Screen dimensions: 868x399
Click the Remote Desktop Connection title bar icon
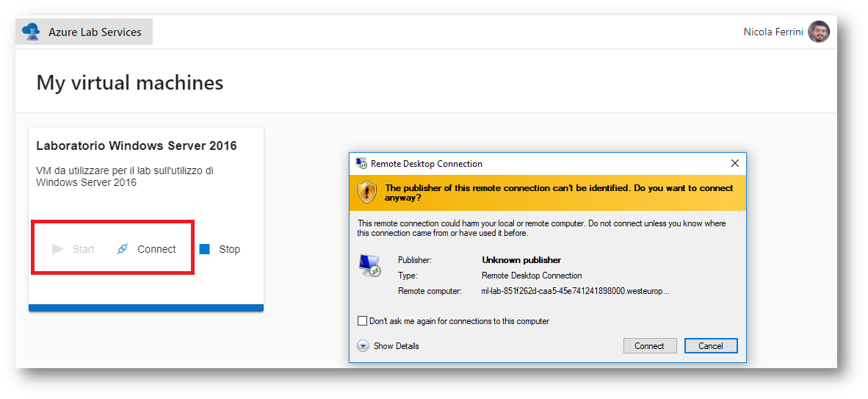coord(361,163)
